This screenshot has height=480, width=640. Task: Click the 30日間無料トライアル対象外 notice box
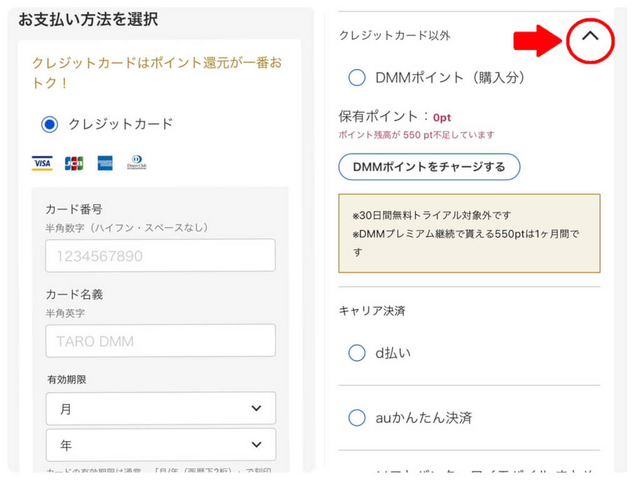[x=469, y=233]
